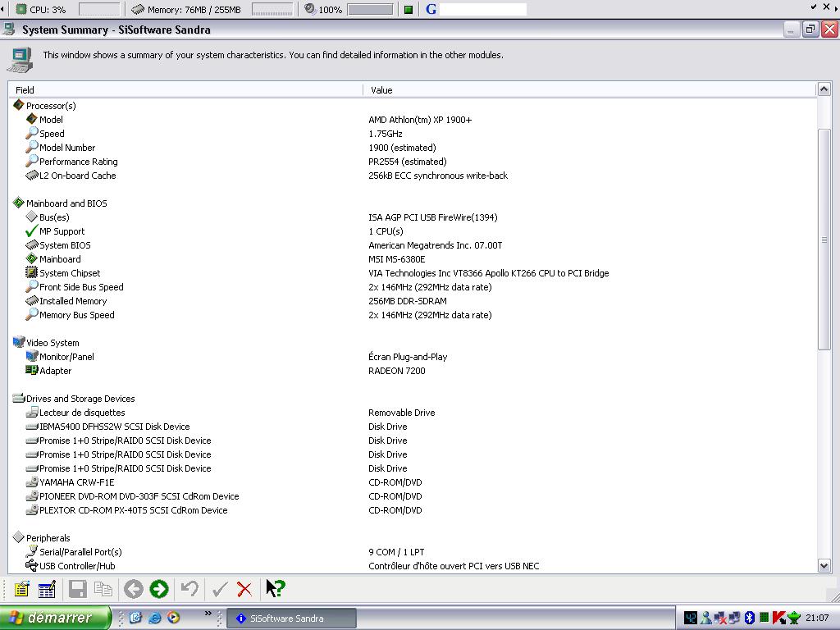Image resolution: width=840 pixels, height=630 pixels.
Task: Click the System Chipset chip icon
Action: coord(32,272)
